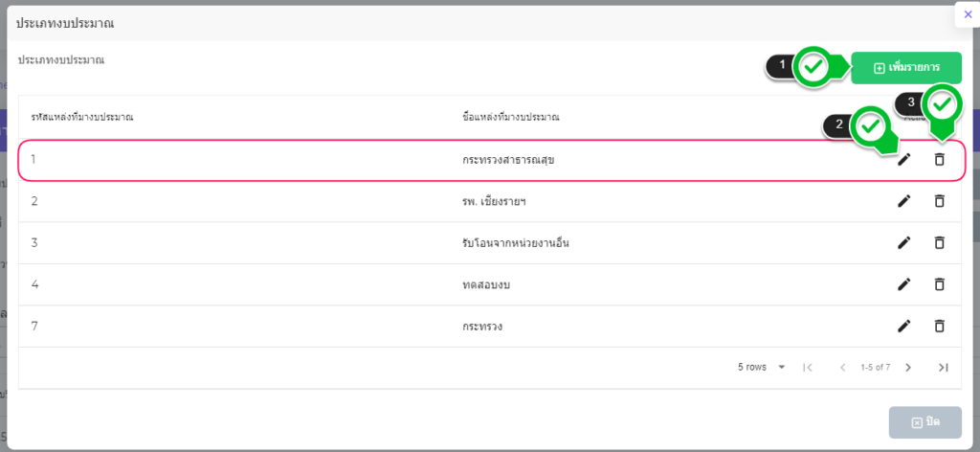Screen dimensions: 980x452
Task: Close the dialog with the X icon
Action: click(x=968, y=14)
